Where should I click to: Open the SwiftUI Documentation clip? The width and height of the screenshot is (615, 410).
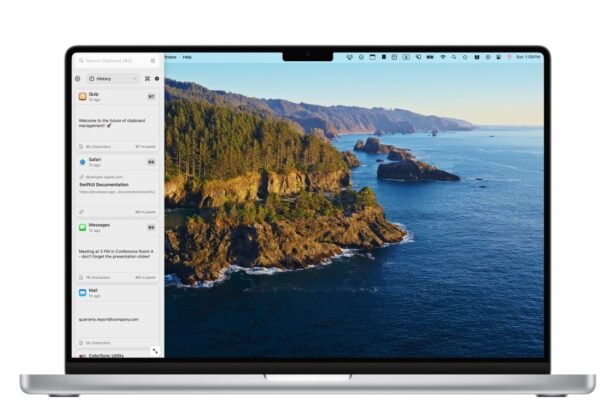pos(104,184)
